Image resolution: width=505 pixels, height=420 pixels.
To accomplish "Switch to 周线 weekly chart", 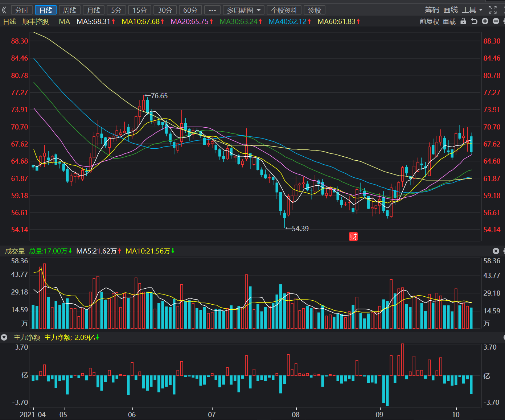I will (x=70, y=10).
